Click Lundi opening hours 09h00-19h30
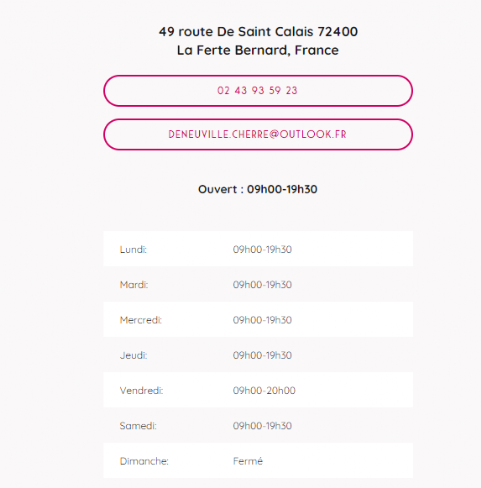The width and height of the screenshot is (481, 488). 262,249
